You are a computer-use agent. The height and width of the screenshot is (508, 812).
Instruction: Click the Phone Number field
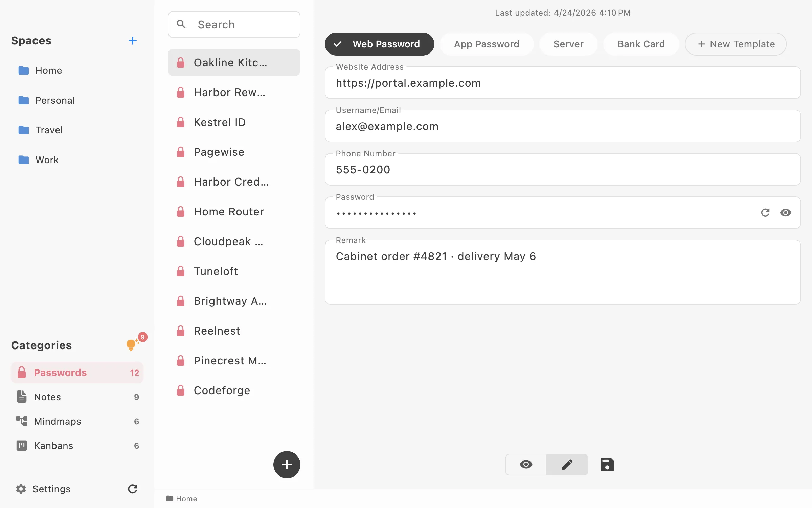563,170
